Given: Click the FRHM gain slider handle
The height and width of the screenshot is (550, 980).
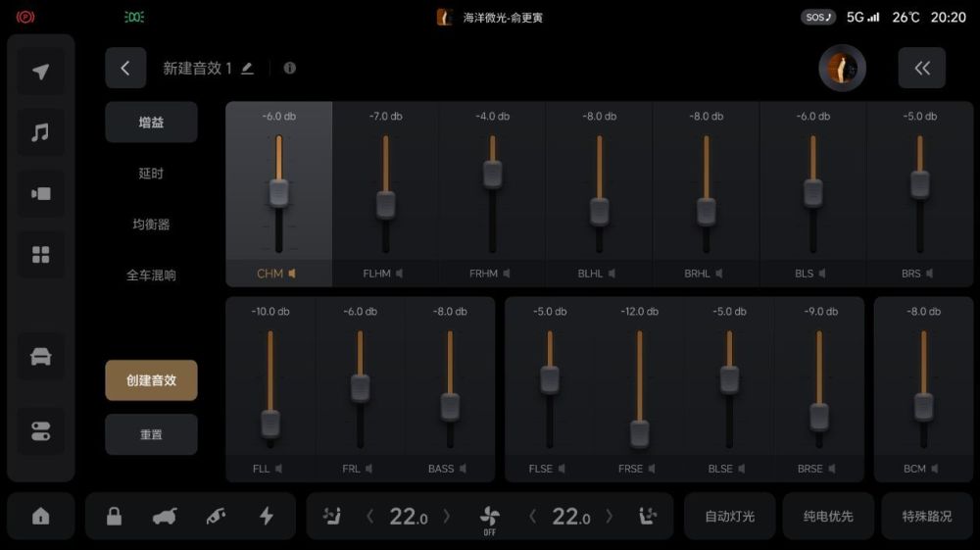Looking at the screenshot, I should tap(493, 175).
